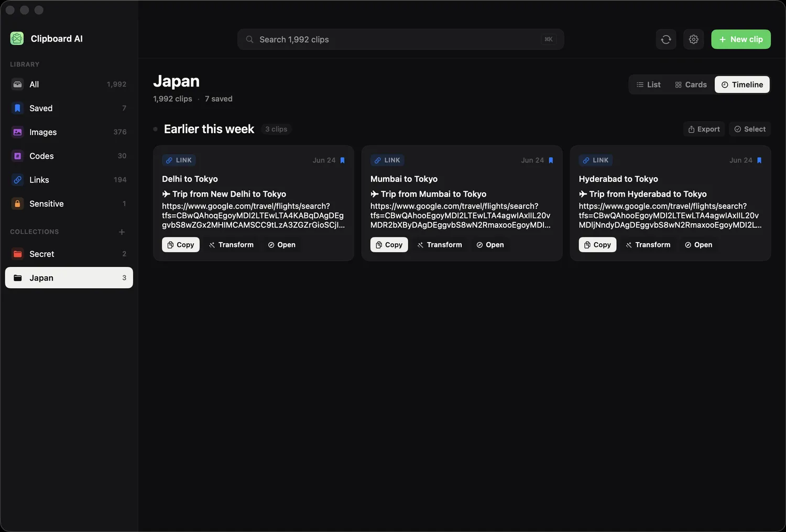Open the Links library section
The width and height of the screenshot is (786, 532).
69,180
